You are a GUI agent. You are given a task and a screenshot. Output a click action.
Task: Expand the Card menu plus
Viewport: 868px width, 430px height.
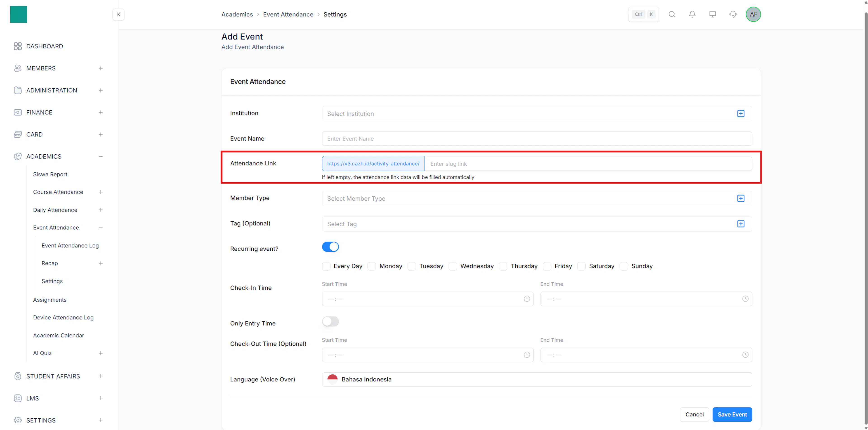(100, 134)
